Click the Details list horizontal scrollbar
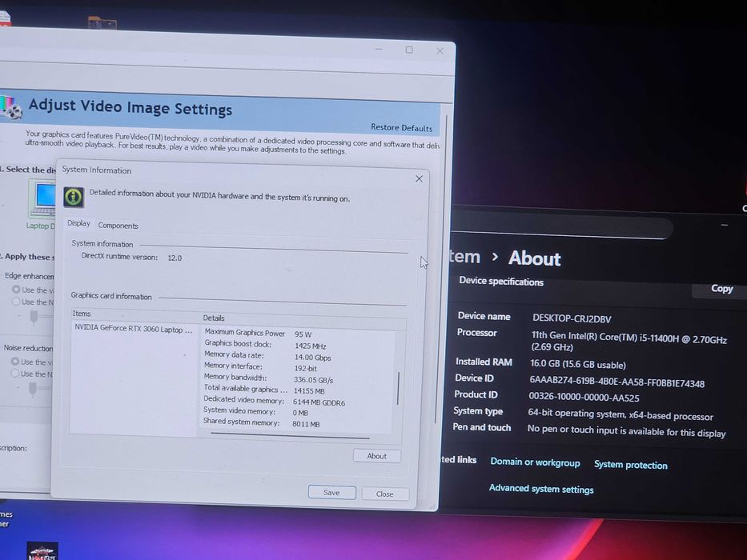Screen dimensions: 747x560 [x=290, y=434]
